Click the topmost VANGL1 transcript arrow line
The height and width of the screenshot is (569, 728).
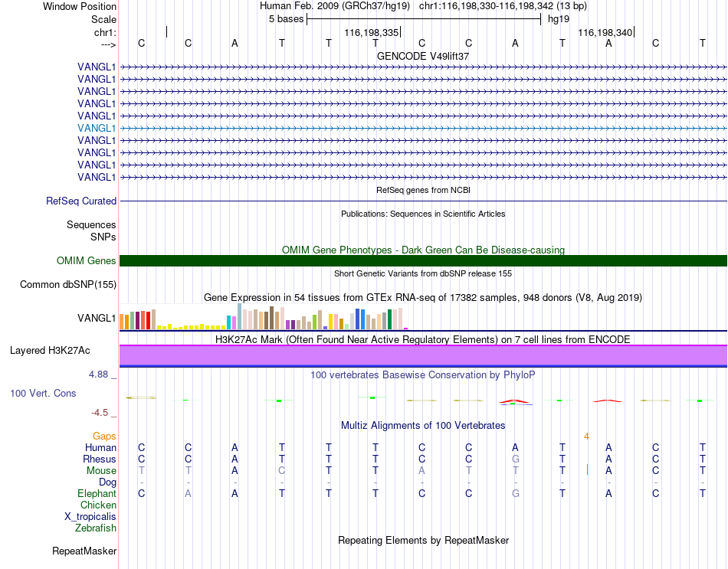tap(423, 67)
